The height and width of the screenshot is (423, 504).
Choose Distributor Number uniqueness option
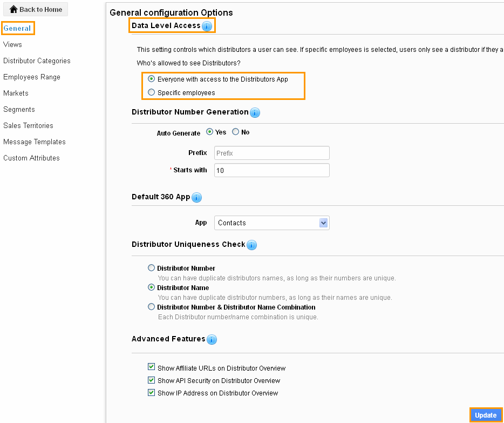click(151, 268)
